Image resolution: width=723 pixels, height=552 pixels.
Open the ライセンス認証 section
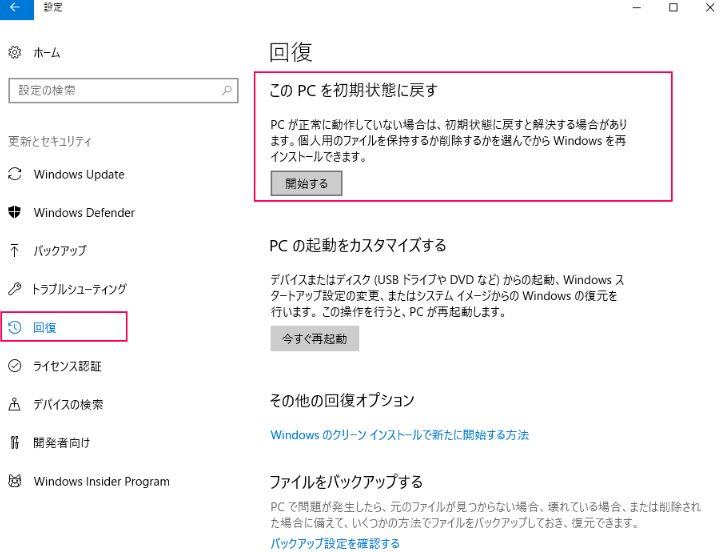click(67, 366)
